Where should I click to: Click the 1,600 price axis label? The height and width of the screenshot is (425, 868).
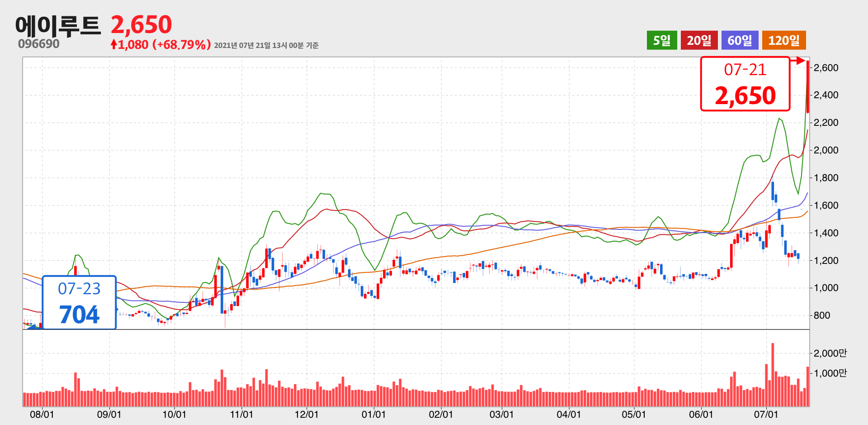pos(826,205)
